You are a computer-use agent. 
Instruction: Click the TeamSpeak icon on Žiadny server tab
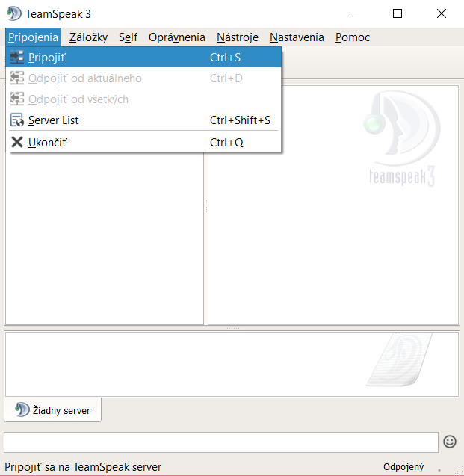click(x=22, y=409)
